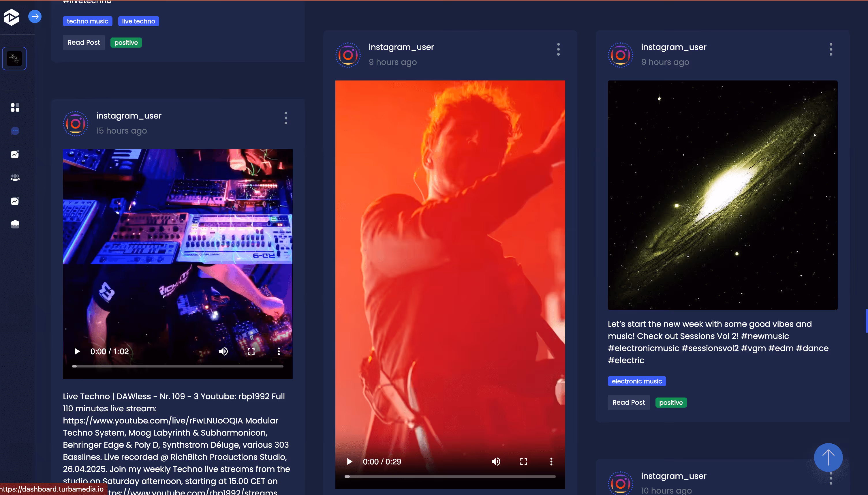Open more options on 1:02 video player

(x=279, y=351)
